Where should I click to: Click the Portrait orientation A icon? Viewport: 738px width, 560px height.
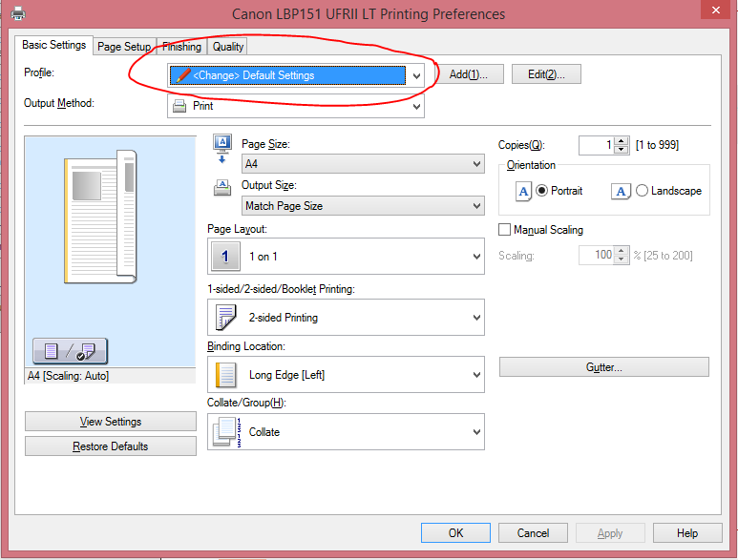click(x=523, y=192)
